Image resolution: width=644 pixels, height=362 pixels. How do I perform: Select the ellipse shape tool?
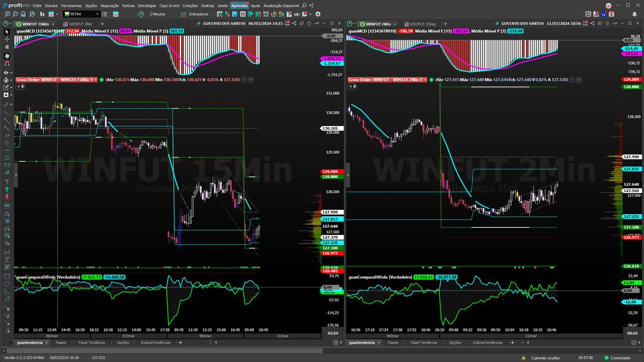(x=7, y=284)
